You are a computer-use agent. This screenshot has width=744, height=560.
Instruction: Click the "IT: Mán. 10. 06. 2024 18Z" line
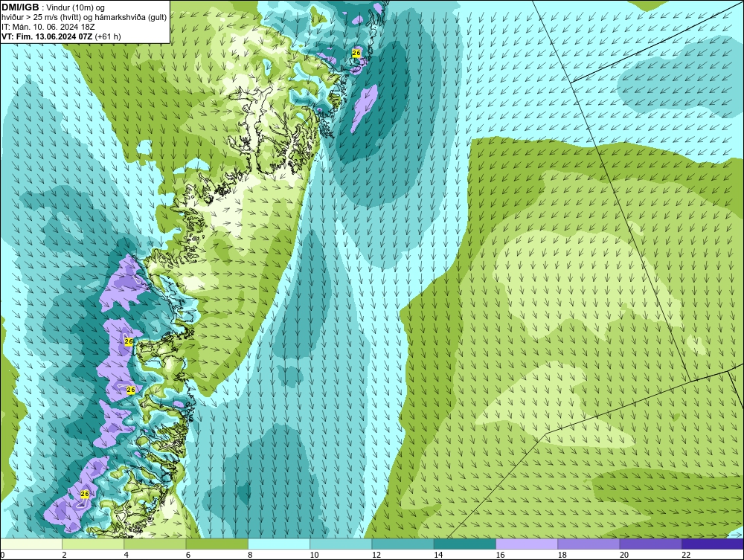(48, 27)
